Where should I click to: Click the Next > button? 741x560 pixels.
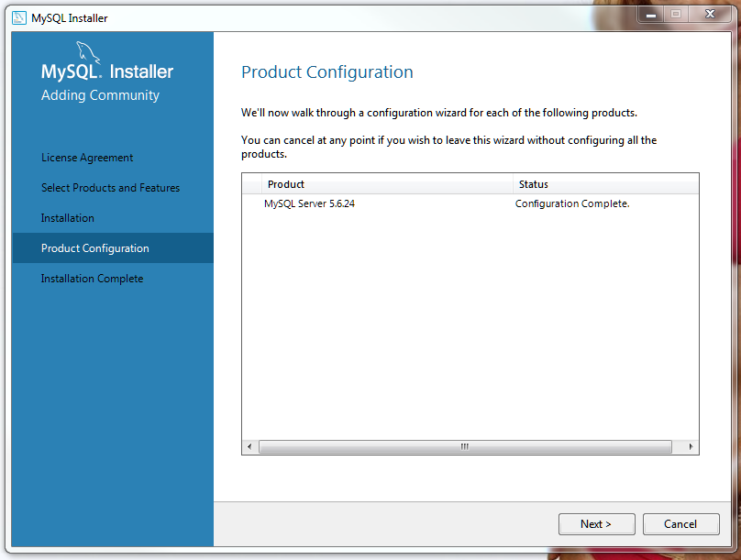point(596,524)
